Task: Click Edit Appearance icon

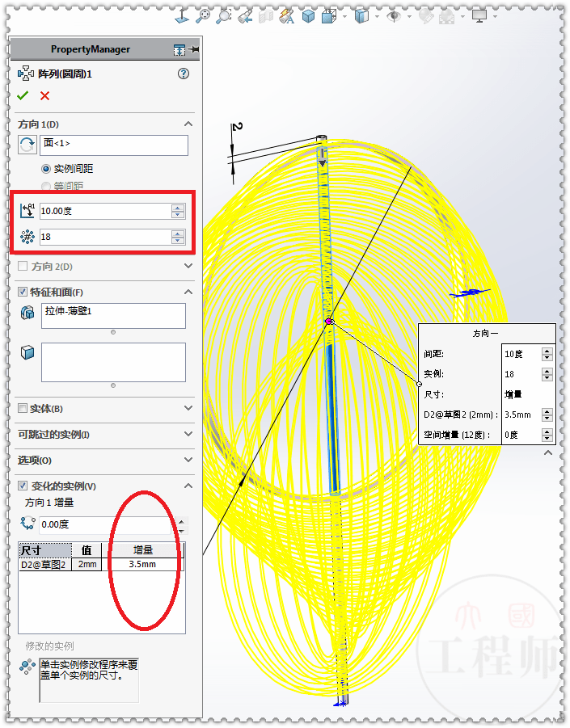Action: click(x=426, y=17)
